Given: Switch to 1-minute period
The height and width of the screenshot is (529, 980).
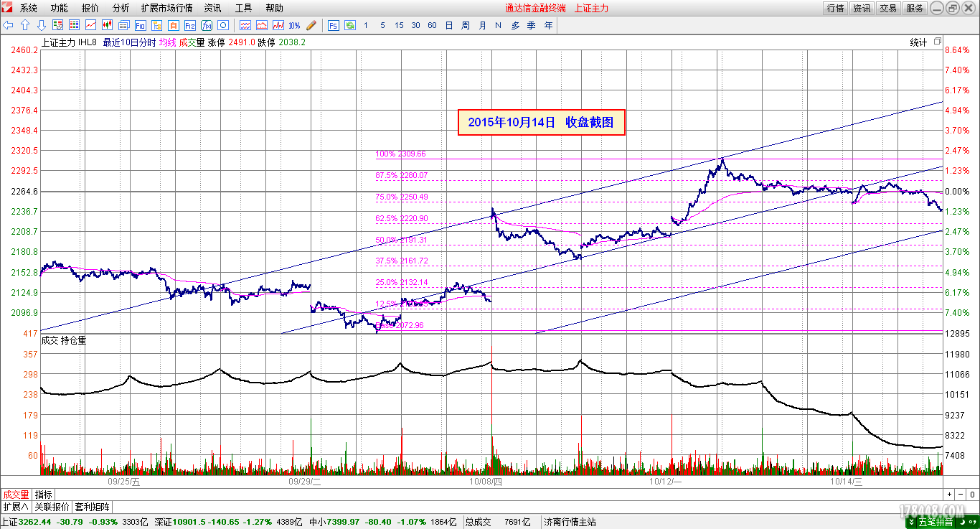Looking at the screenshot, I should pyautogui.click(x=366, y=25).
